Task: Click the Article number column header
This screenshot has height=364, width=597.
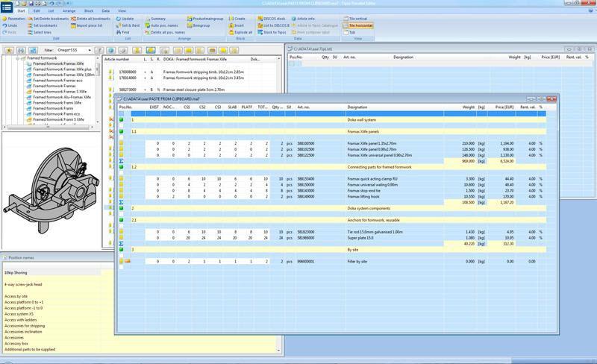Action: (x=117, y=60)
